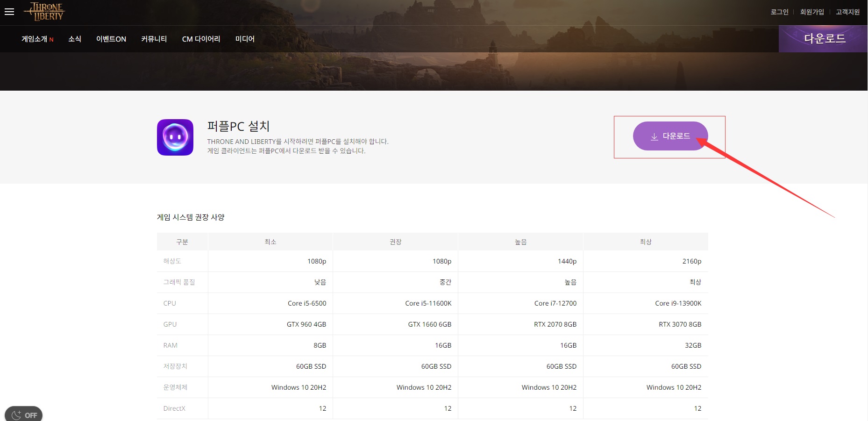Click the Throne and Liberty logo
Screen dimensions: 868x421
(x=45, y=12)
